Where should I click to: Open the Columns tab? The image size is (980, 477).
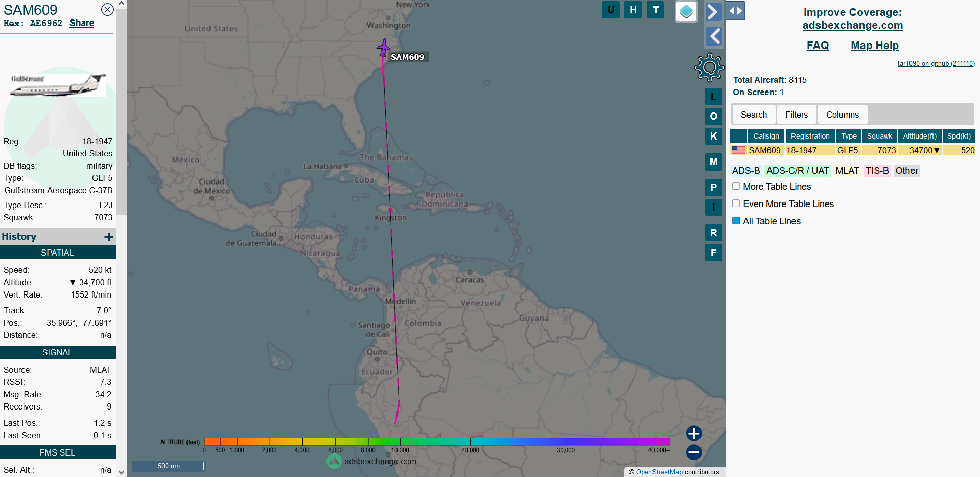843,115
